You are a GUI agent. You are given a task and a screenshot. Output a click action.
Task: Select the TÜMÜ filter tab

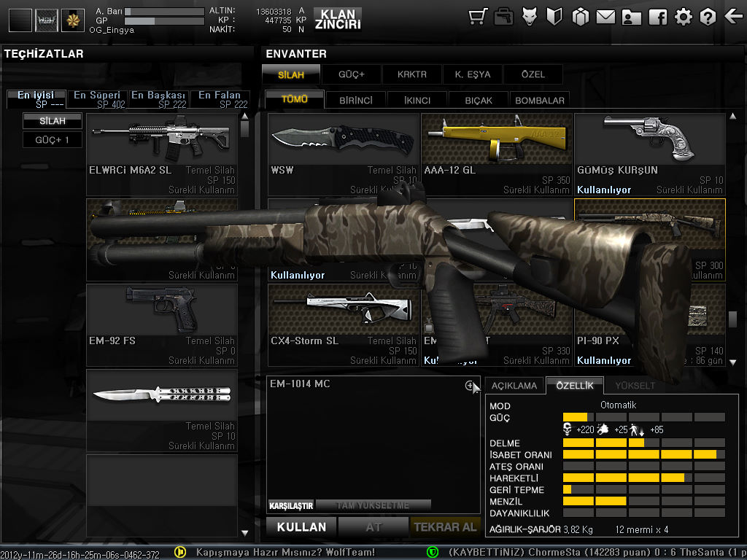(x=295, y=99)
